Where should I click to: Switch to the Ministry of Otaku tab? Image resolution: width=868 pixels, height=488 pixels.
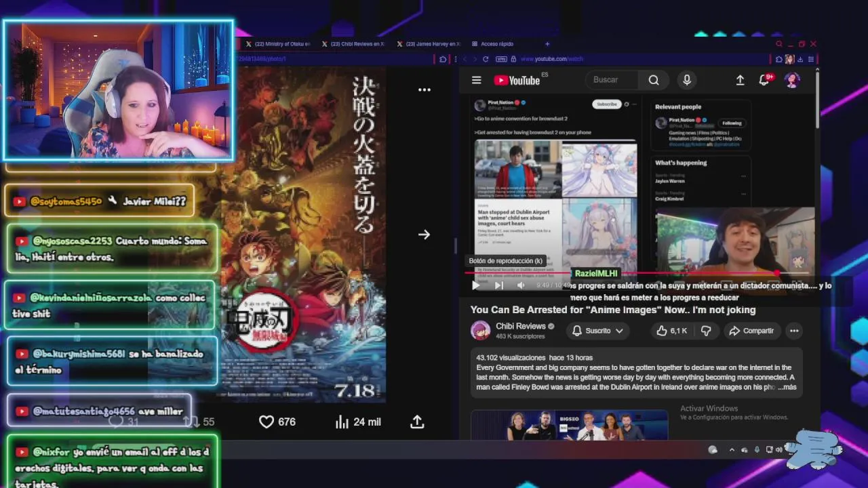(278, 44)
